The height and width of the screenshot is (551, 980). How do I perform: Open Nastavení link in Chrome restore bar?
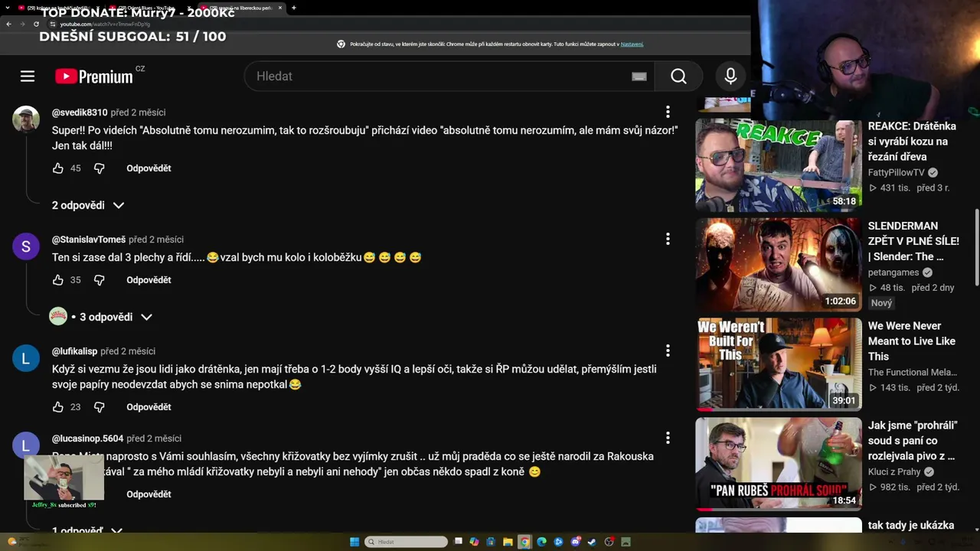click(x=632, y=44)
